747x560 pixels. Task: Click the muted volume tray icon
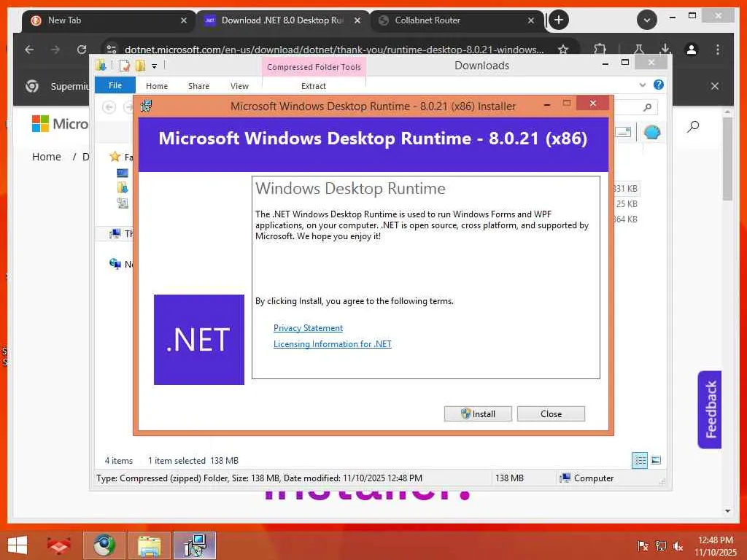tap(678, 546)
